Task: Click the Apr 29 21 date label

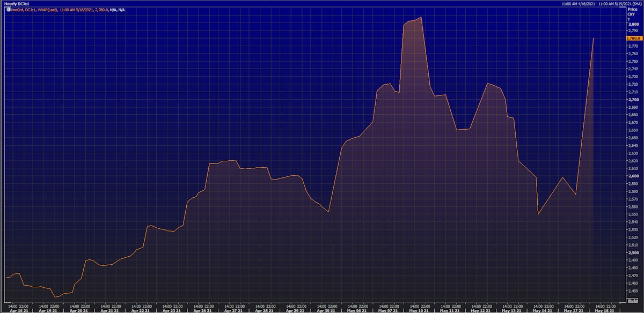Action: click(x=295, y=310)
